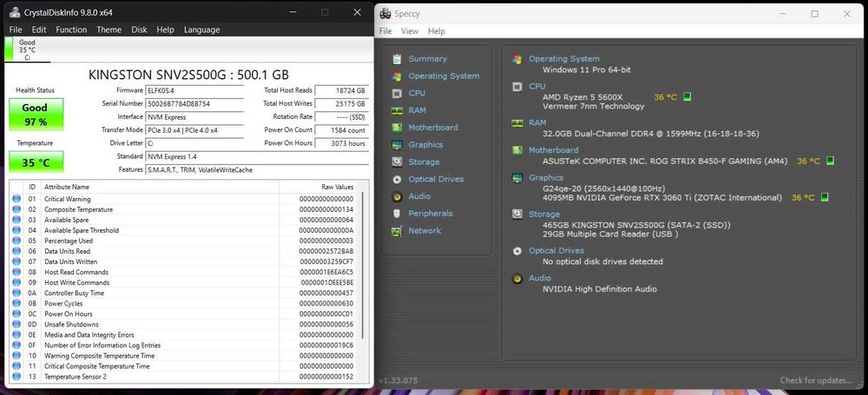Click the Serial Number field 50026B7784D8B754
Image resolution: width=868 pixels, height=395 pixels.
(x=194, y=103)
